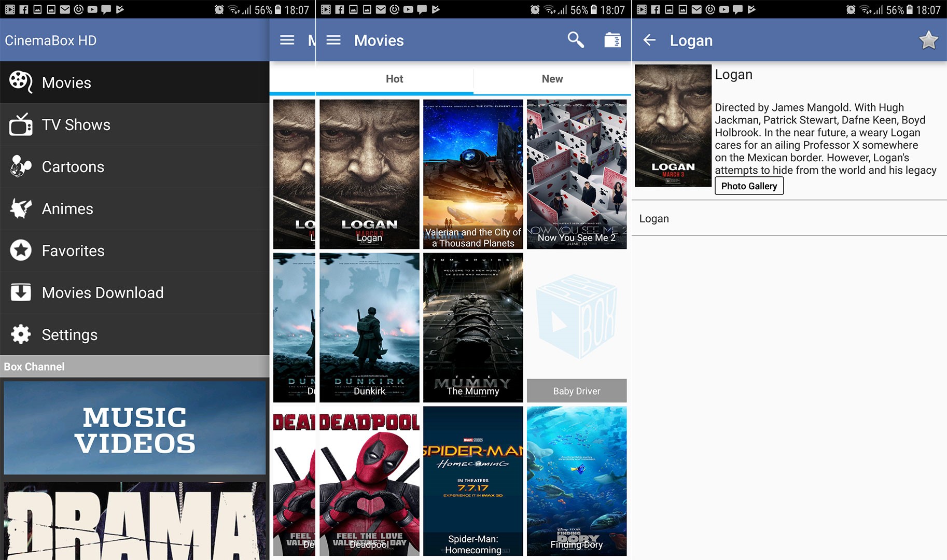Open the Photo Gallery for Logan
947x560 pixels.
749,186
